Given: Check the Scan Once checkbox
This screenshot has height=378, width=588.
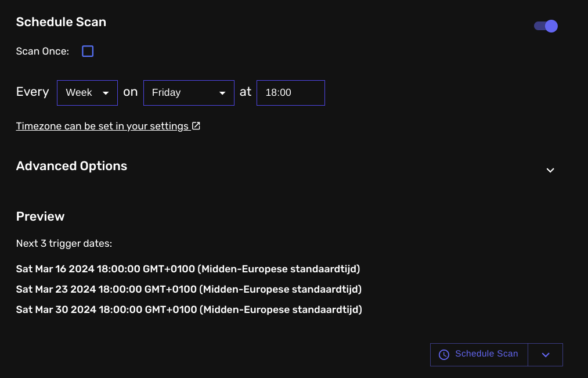Looking at the screenshot, I should tap(88, 51).
